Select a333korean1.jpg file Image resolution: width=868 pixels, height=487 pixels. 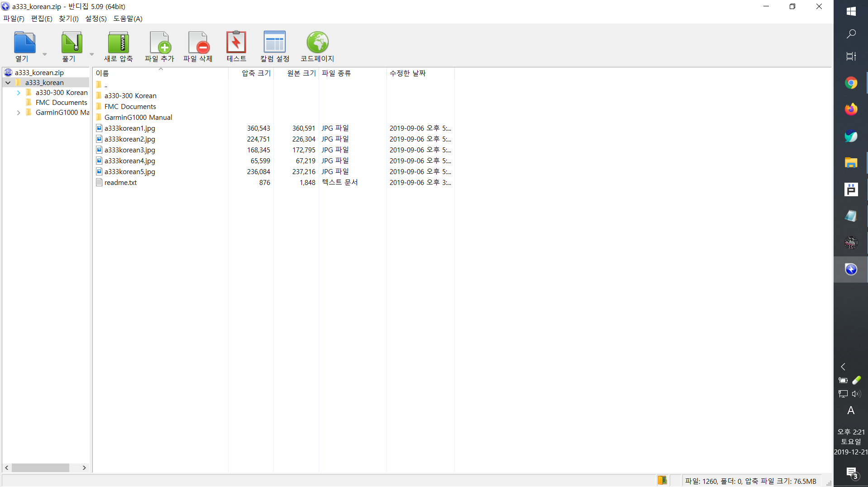(129, 128)
